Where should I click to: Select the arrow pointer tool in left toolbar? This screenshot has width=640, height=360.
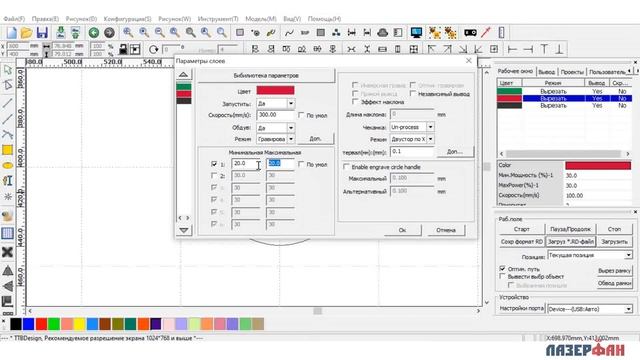click(x=8, y=70)
